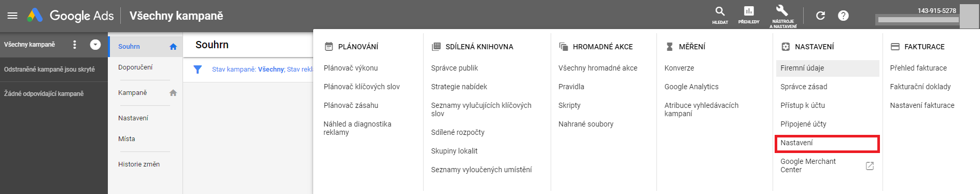Viewport: 980px width, 194px height.
Task: Open the help question mark icon
Action: [x=844, y=16]
